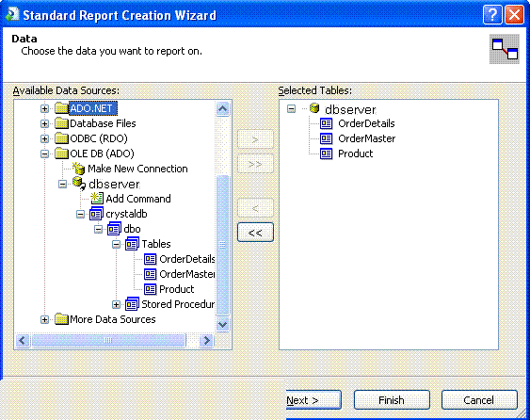The height and width of the screenshot is (420, 530).
Task: Click the OrderMaster icon in Selected Tables
Action: pos(326,138)
